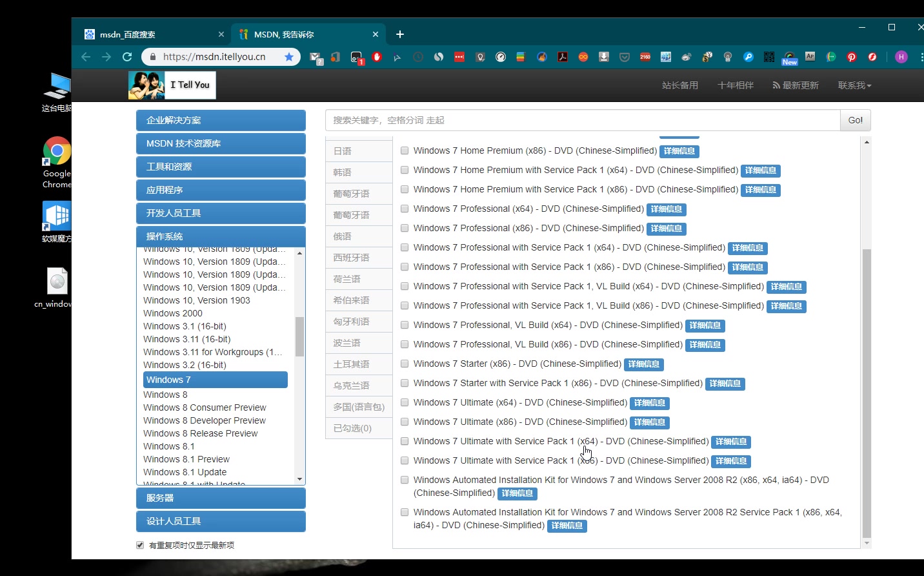Go back to the previous page

click(x=86, y=57)
